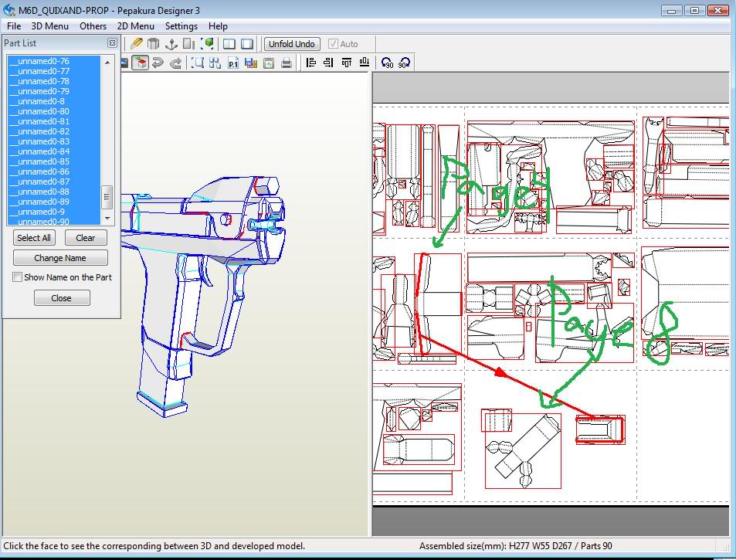Select part __unnamed0-81 in list
Viewport: 736px width, 560px height.
click(x=54, y=121)
